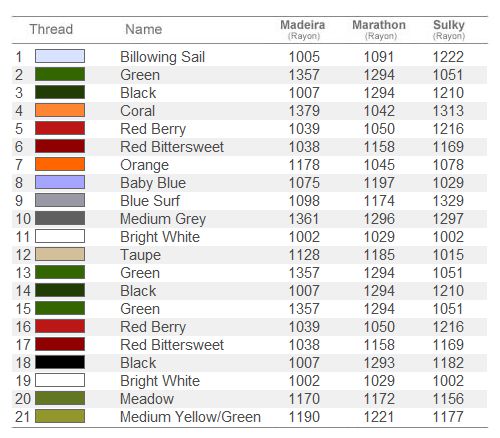
Task: Select the Medium Yellow/Green name text
Action: [x=190, y=417]
